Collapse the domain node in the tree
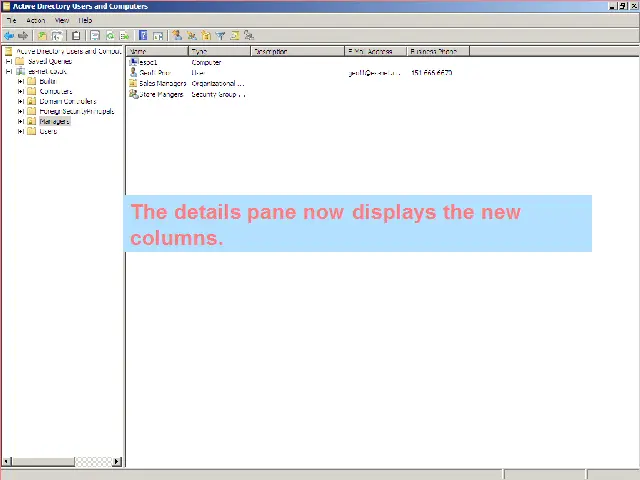 [x=9, y=71]
